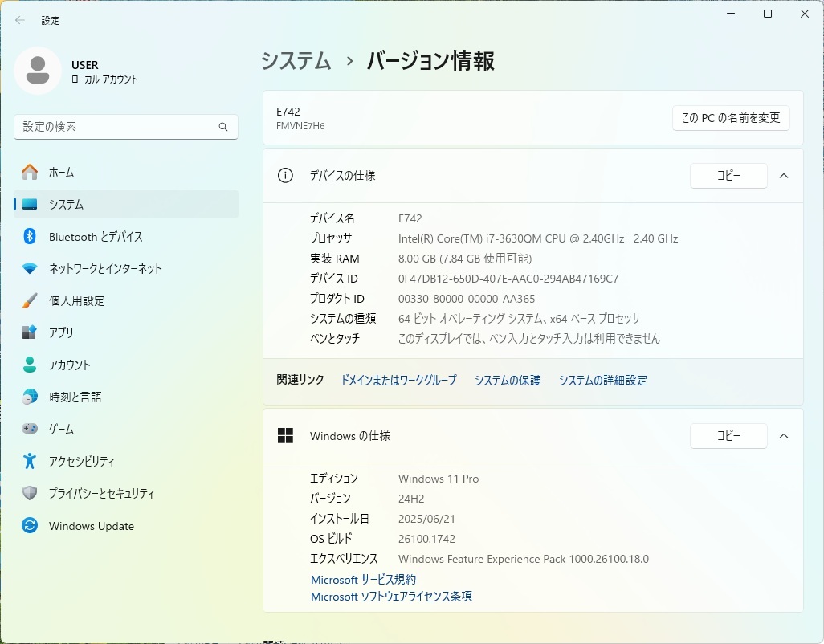Viewport: 824px width, 644px height.
Task: Click the USER profile avatar
Action: pyautogui.click(x=38, y=71)
